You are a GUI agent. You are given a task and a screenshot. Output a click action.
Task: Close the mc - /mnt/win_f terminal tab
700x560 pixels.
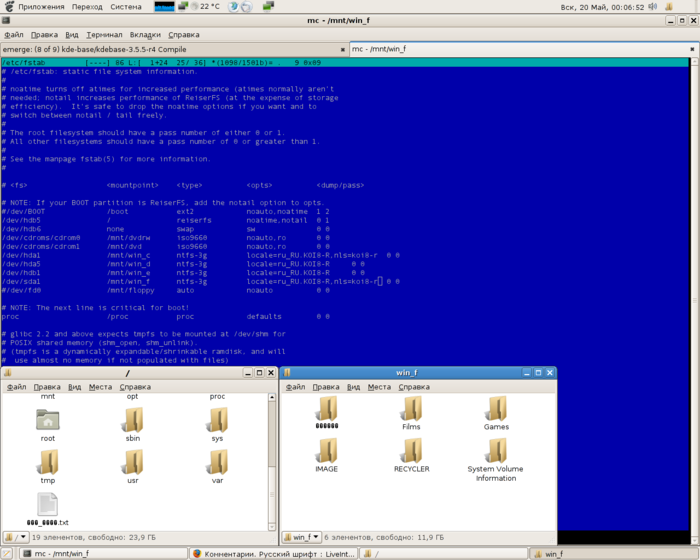tap(692, 49)
